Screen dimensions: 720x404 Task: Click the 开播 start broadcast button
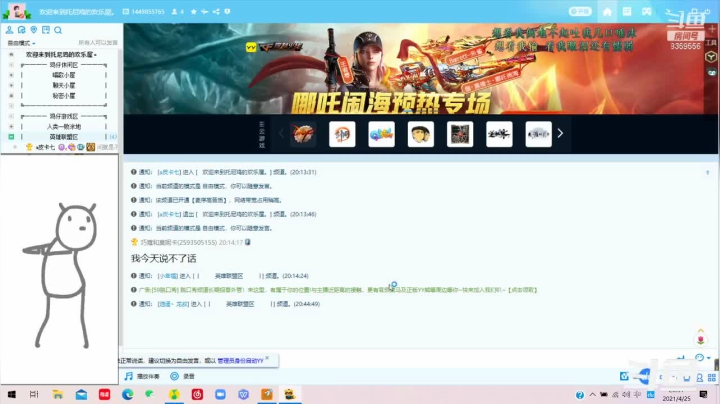tap(580, 11)
